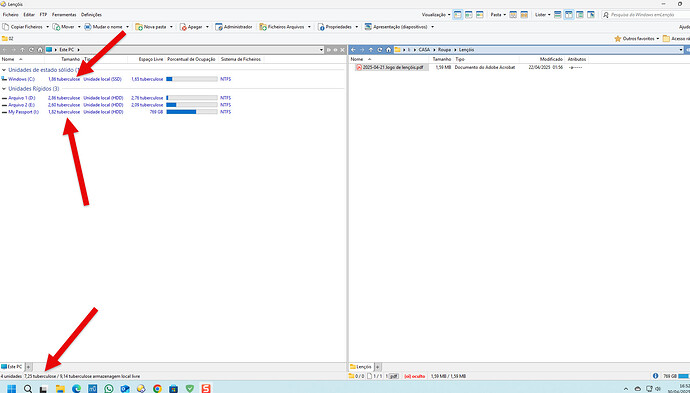Open the 02 favorite folder
Viewport: 690px width, 393px height.
(x=7, y=39)
